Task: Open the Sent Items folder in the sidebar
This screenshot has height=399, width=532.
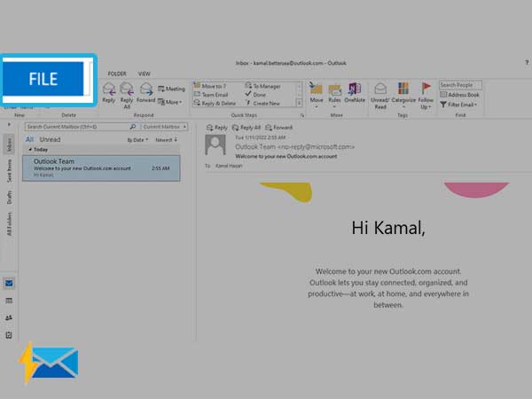Action: 9,171
